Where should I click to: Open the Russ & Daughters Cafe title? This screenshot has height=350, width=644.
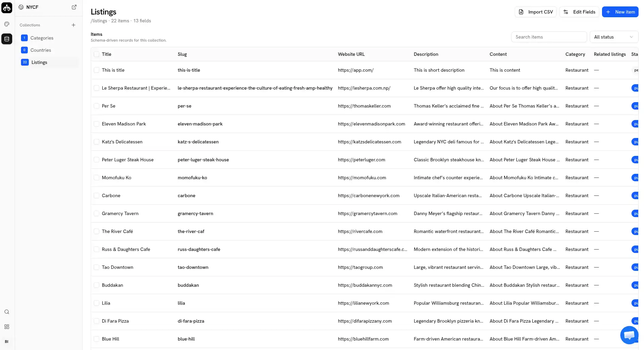[x=126, y=249]
